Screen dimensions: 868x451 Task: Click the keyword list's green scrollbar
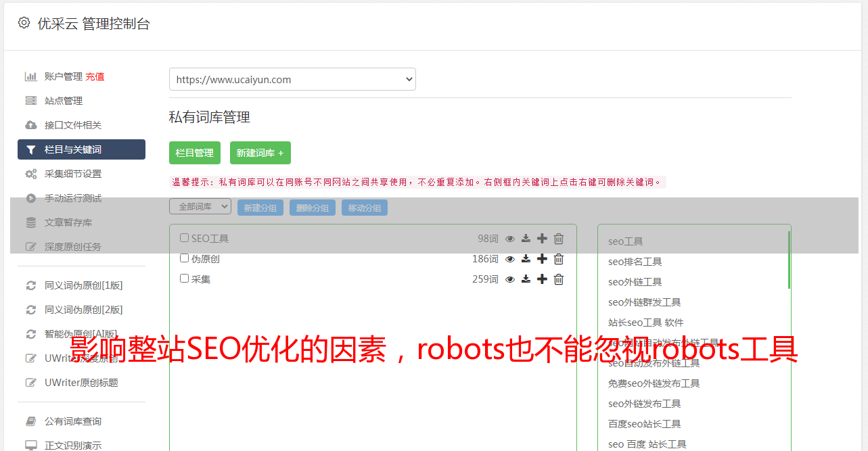click(789, 260)
